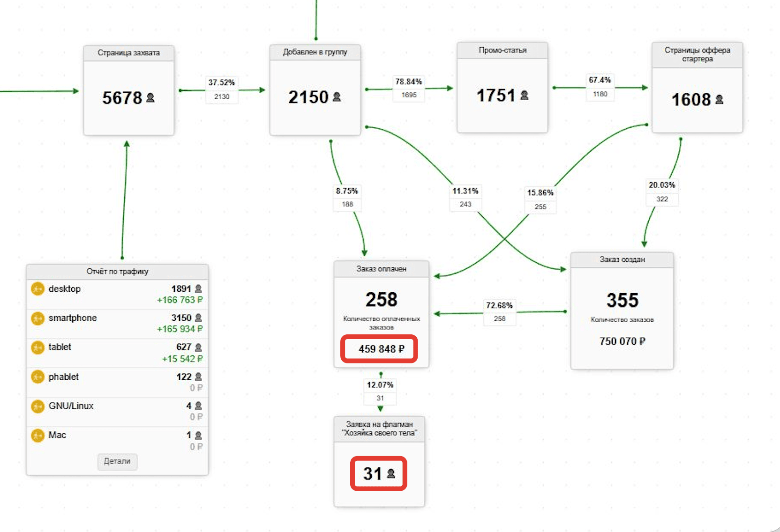The image size is (780, 532).
Task: Click the desktop traffic source icon
Action: 37,289
